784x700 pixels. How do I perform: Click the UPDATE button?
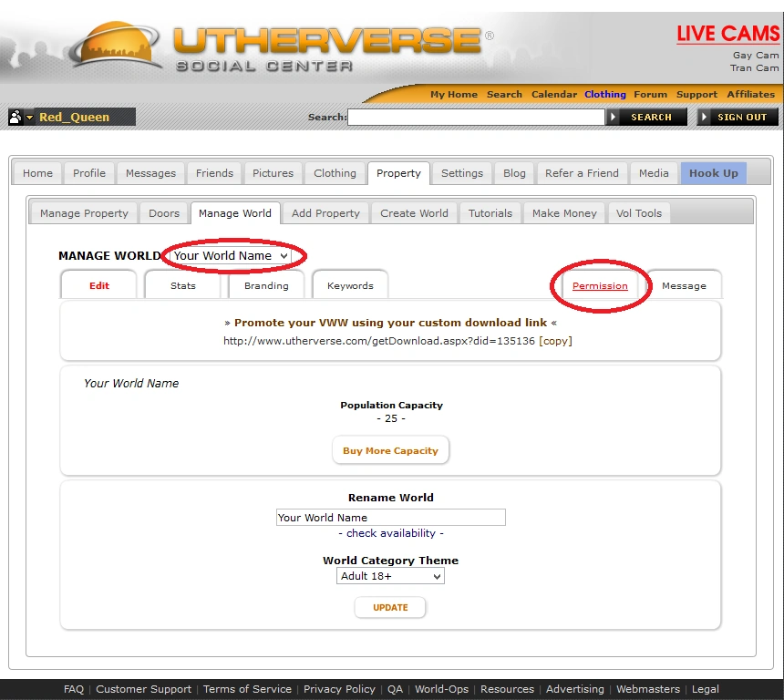pos(390,608)
